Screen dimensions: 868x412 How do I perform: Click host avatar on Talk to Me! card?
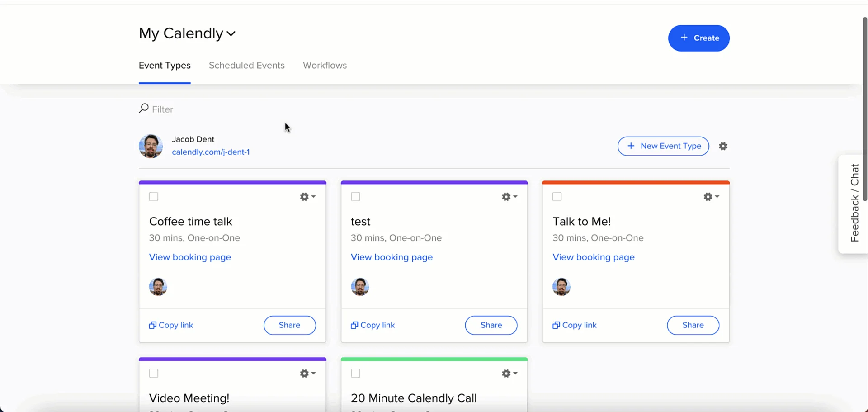pyautogui.click(x=561, y=287)
